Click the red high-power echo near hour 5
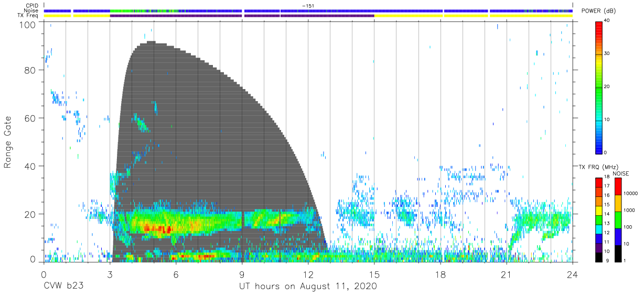644x297 pixels. [x=157, y=229]
